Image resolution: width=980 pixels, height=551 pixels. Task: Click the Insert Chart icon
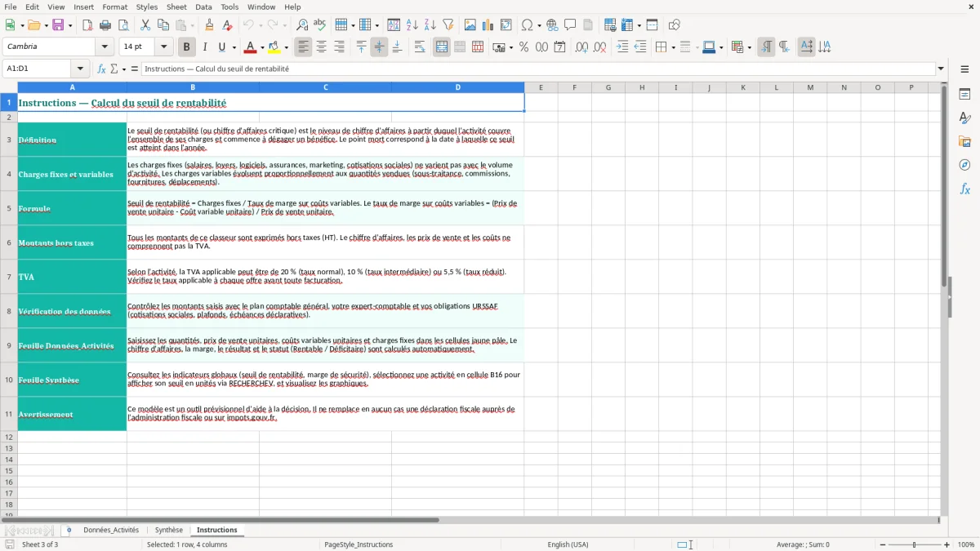488,25
